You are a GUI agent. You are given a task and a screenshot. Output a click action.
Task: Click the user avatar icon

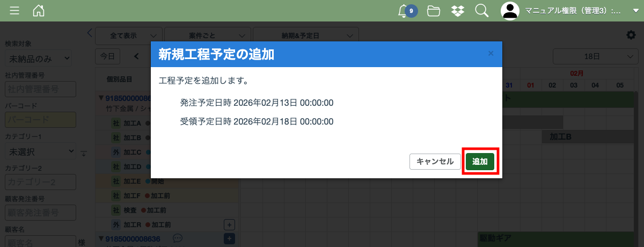pyautogui.click(x=510, y=11)
